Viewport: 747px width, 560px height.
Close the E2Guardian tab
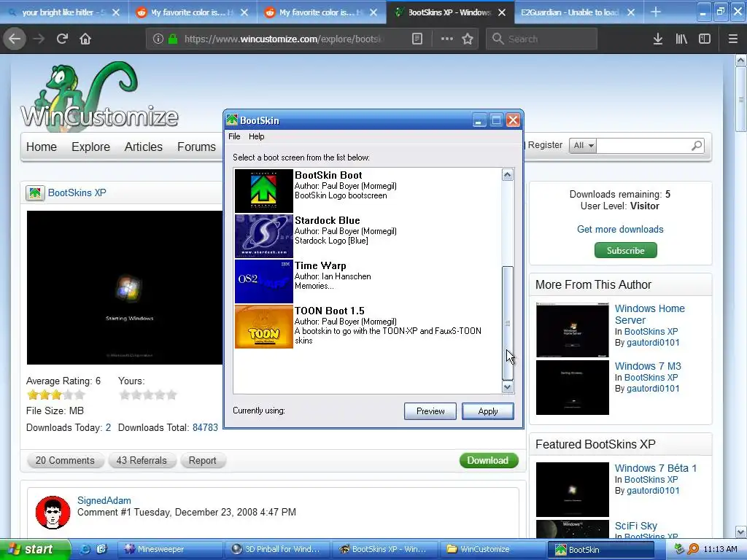[631, 12]
